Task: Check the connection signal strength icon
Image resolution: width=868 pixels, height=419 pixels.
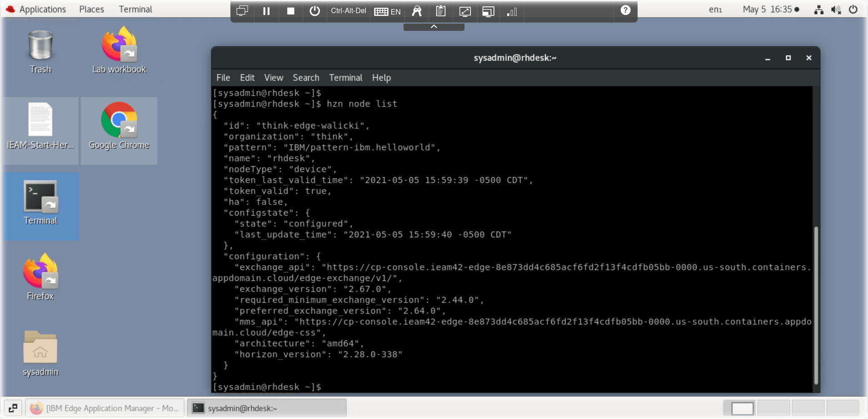Action: (x=512, y=11)
